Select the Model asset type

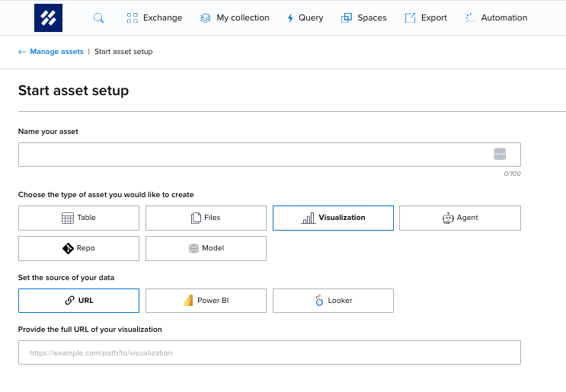pos(206,248)
